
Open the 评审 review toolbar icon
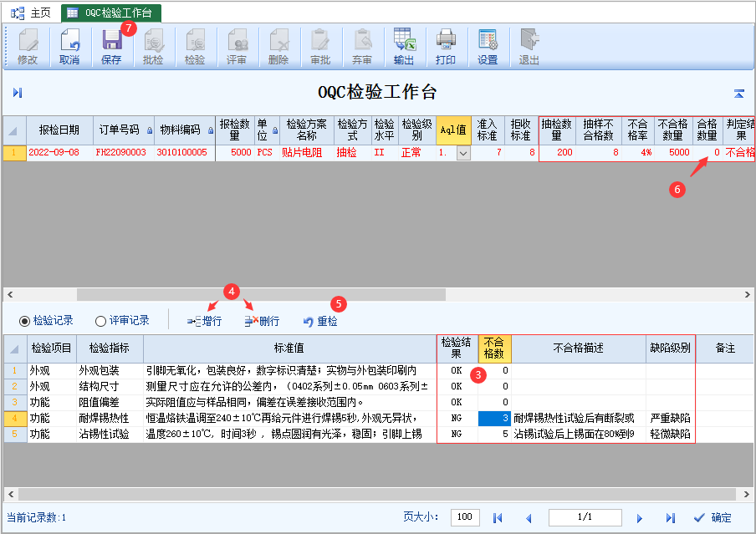[237, 47]
